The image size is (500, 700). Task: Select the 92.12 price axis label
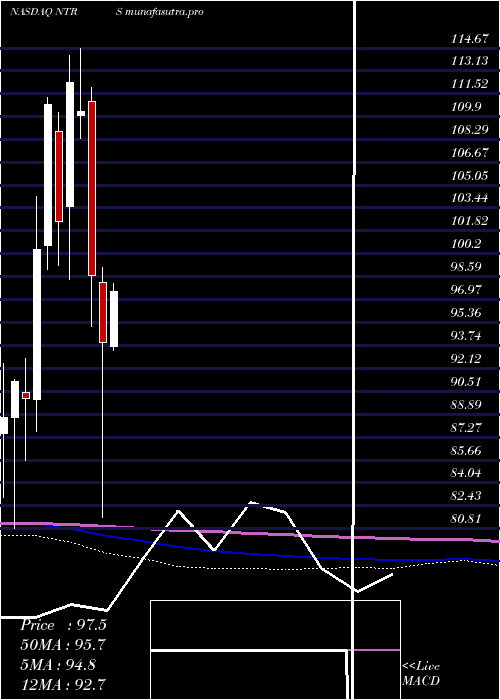click(x=467, y=359)
